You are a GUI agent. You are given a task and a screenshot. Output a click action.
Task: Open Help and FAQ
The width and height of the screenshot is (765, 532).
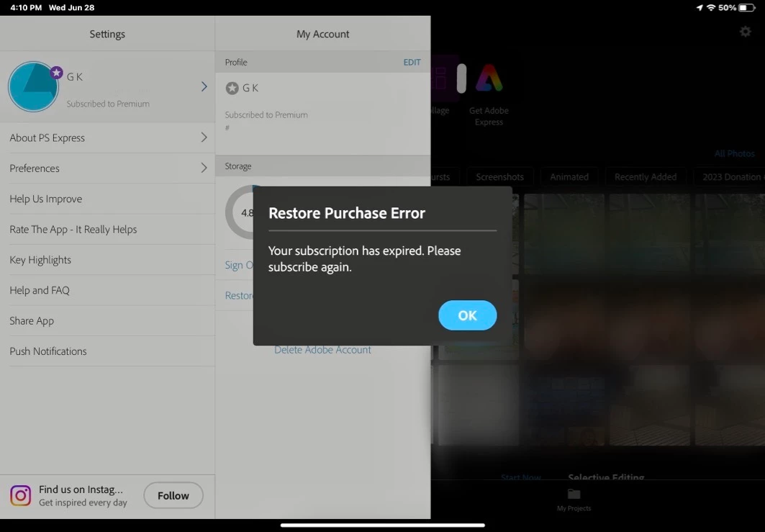click(107, 290)
